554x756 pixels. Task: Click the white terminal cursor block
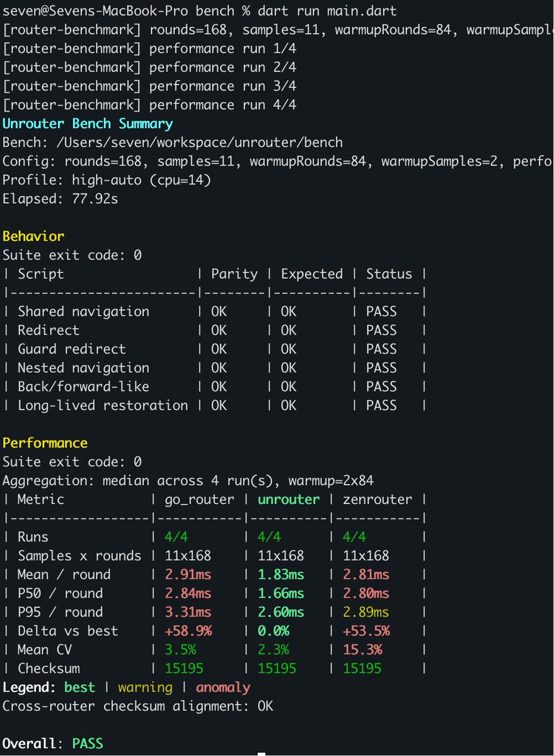[262, 753]
